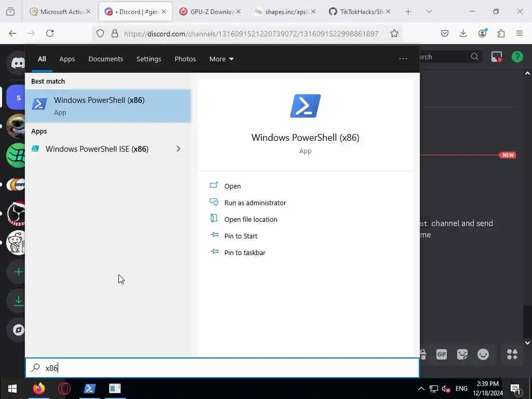
Task: Open network status tray icon
Action: pos(434,389)
